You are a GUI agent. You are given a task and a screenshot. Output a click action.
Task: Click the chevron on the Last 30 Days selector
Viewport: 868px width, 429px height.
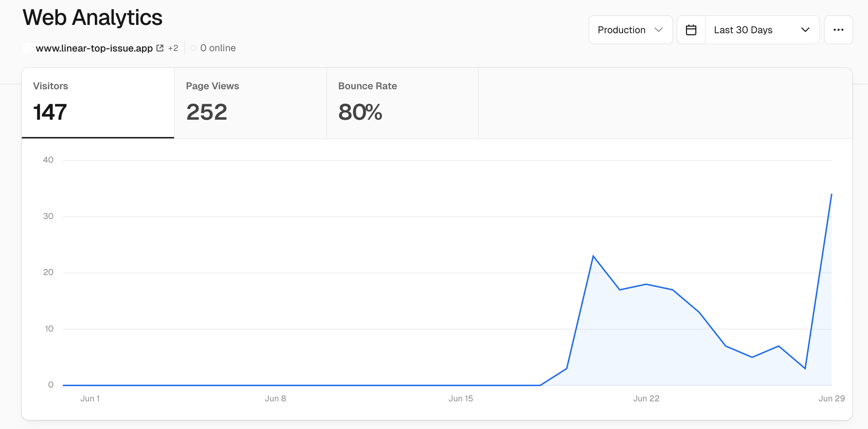coord(805,30)
